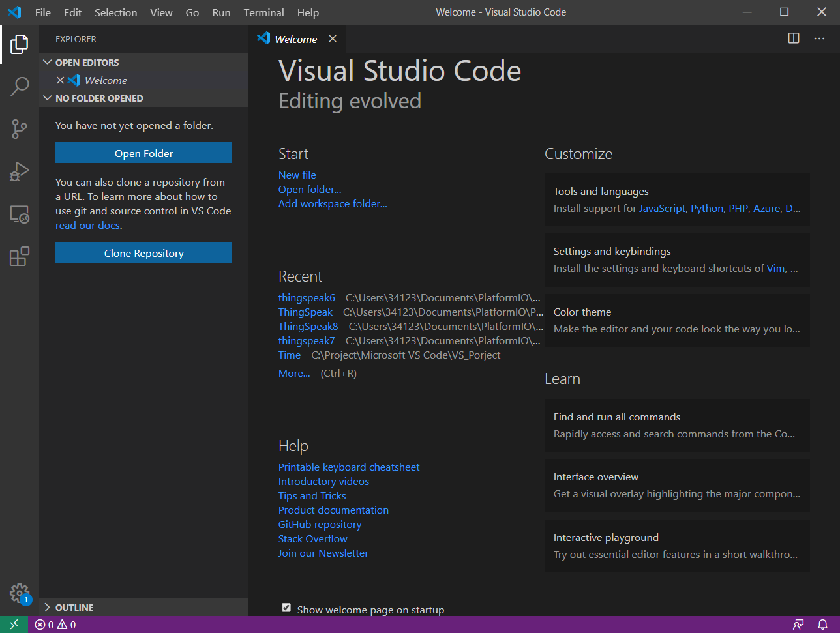Close Welcome in Open Editors list
This screenshot has height=633, width=840.
61,80
